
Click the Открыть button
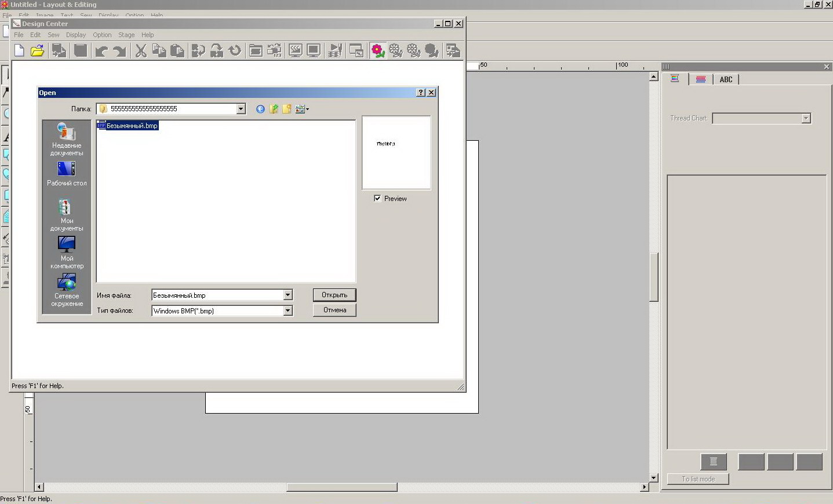[334, 295]
